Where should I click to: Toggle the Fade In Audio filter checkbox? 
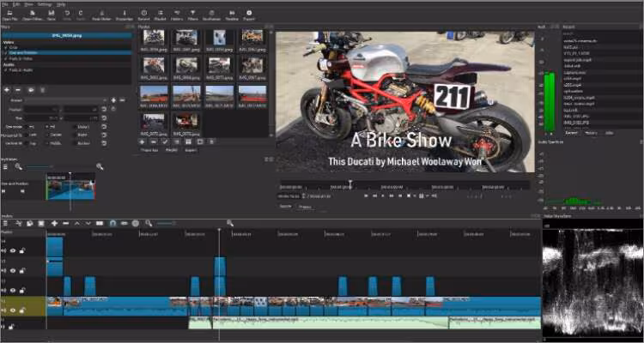pos(6,70)
